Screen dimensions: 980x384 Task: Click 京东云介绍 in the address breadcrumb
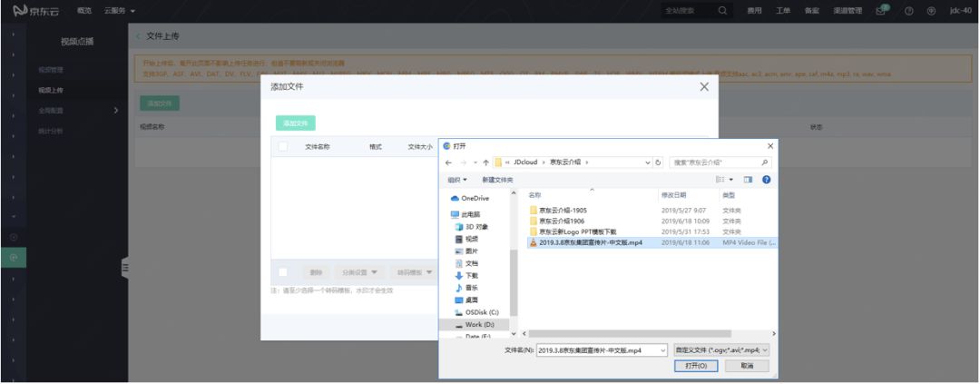coord(565,162)
